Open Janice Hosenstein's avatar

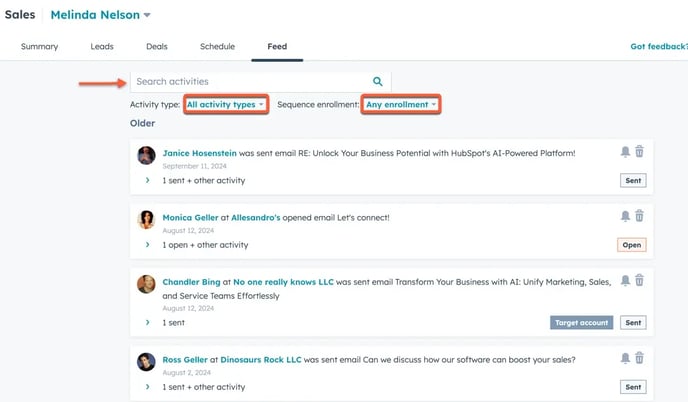pos(146,155)
